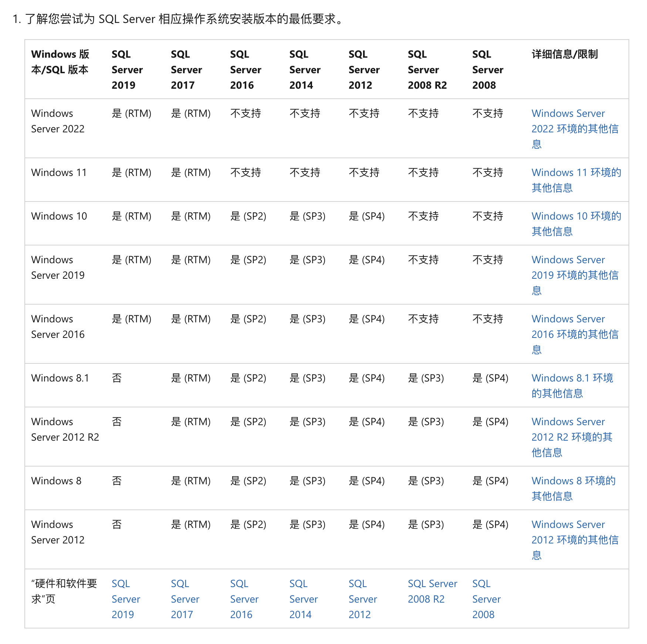The image size is (647, 644).
Task: Click SQL Server 2016 column header
Action: click(245, 70)
